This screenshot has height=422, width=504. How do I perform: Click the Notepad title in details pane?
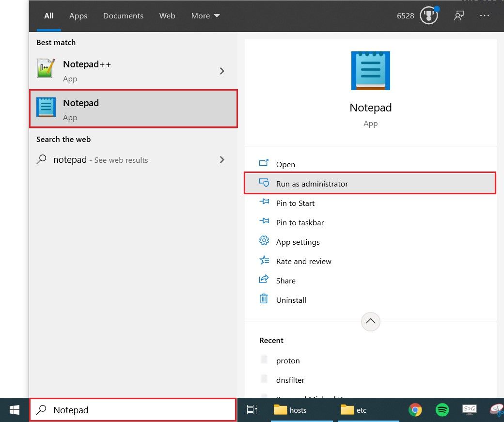point(370,108)
